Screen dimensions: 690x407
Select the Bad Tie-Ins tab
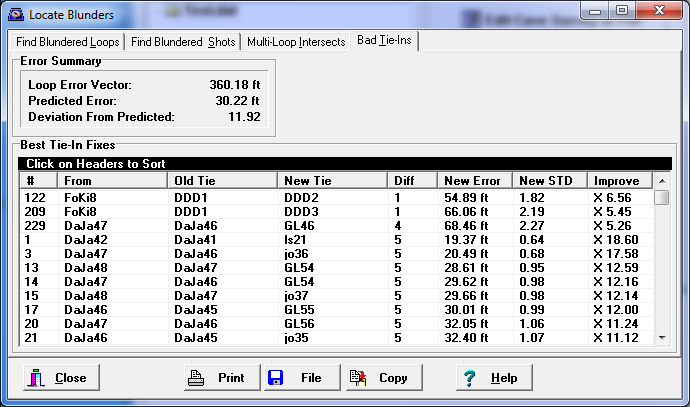386,41
